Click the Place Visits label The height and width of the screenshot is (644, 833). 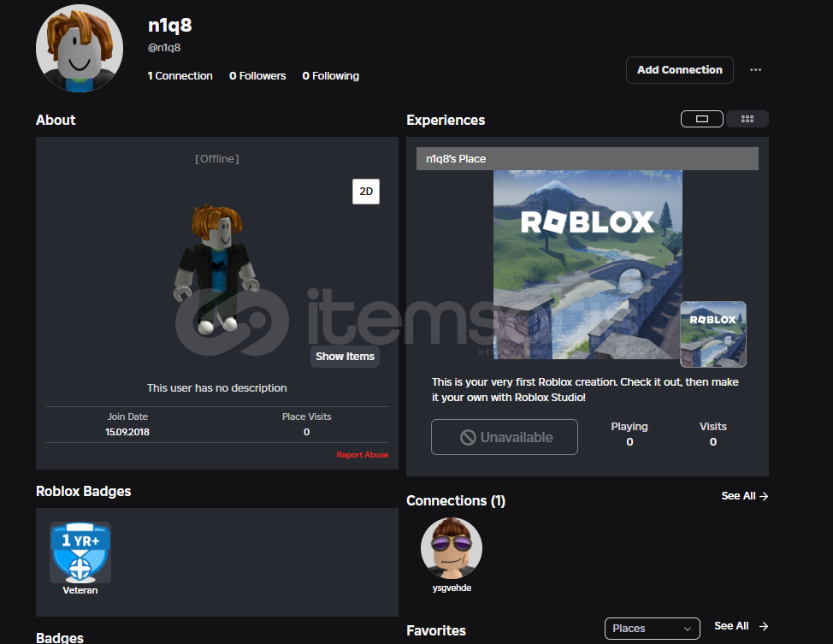pyautogui.click(x=306, y=417)
